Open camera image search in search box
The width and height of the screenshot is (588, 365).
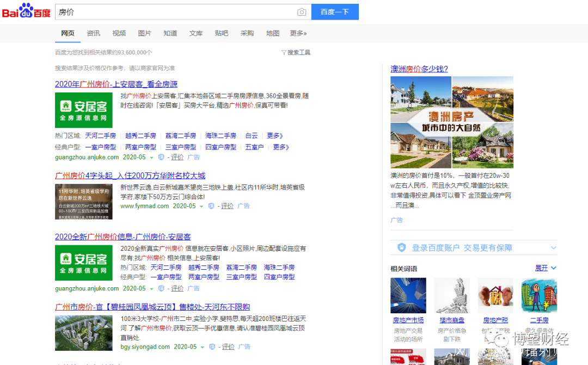(x=301, y=12)
